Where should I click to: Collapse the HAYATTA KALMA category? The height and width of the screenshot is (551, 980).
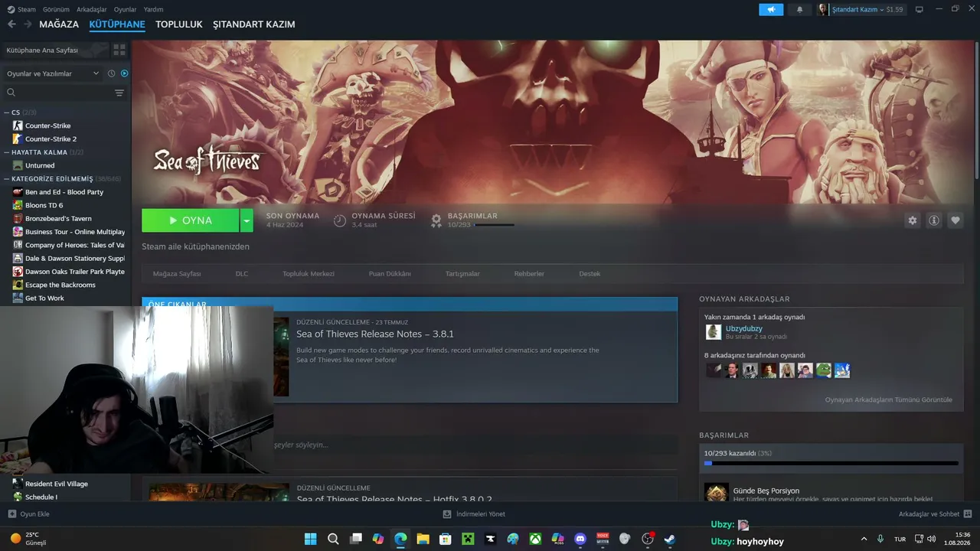click(7, 152)
